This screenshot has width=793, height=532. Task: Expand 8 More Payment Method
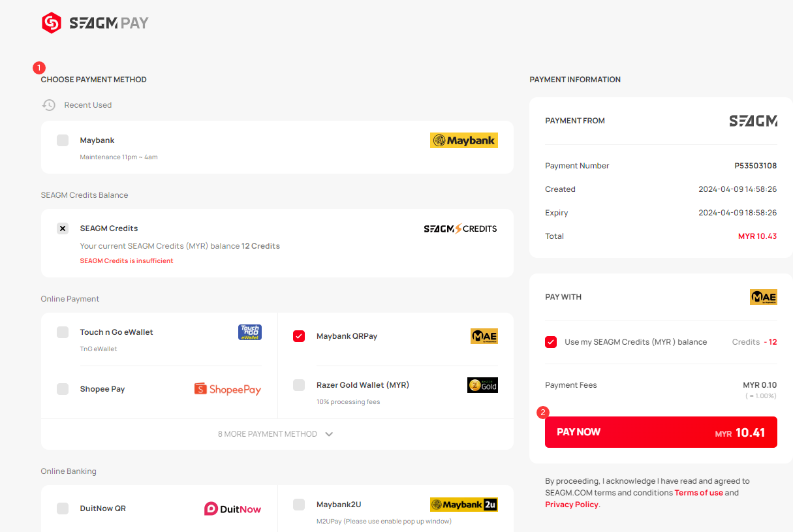[x=275, y=434]
